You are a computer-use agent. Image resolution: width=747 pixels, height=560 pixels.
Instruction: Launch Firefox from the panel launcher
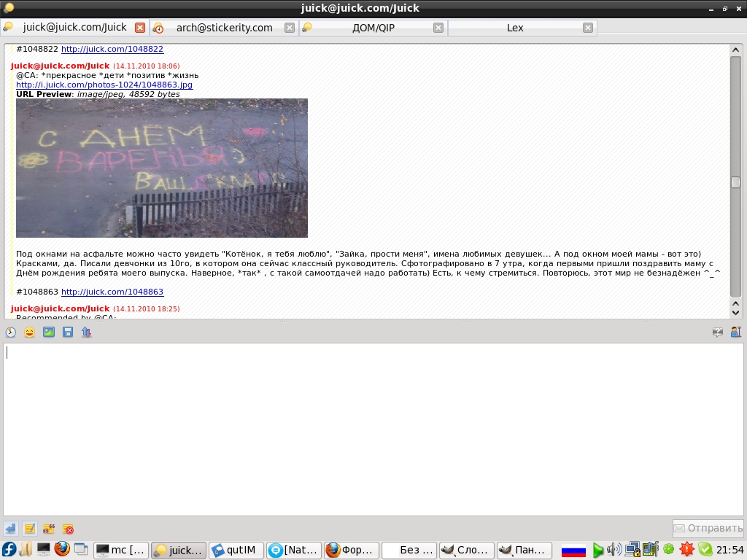click(62, 550)
